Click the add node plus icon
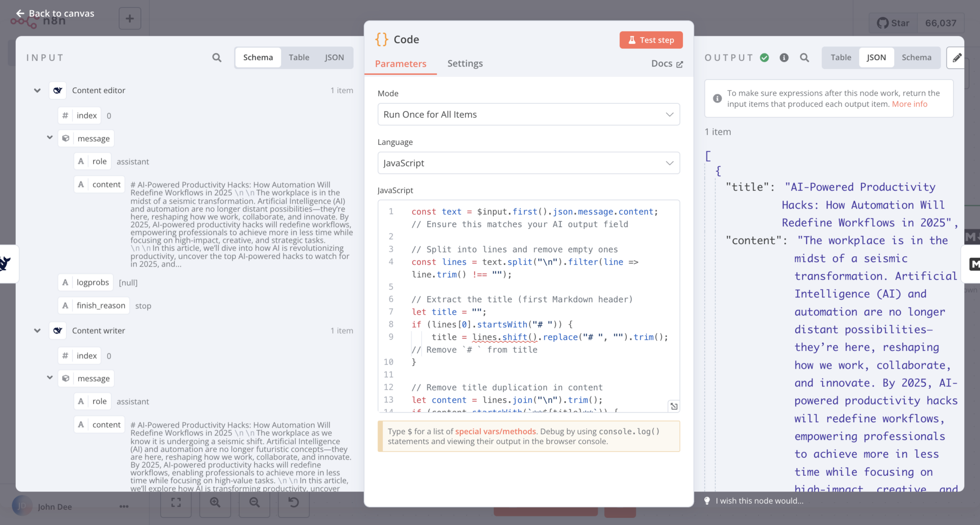 130,18
